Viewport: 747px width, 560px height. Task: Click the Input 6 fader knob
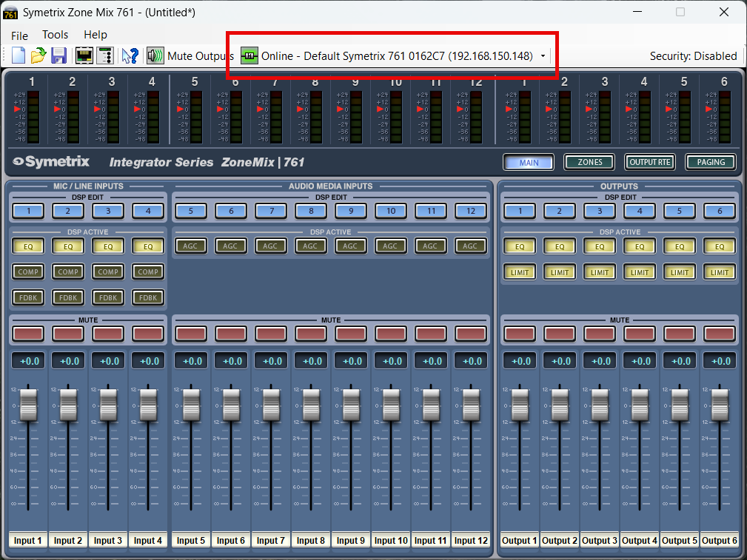coord(231,405)
